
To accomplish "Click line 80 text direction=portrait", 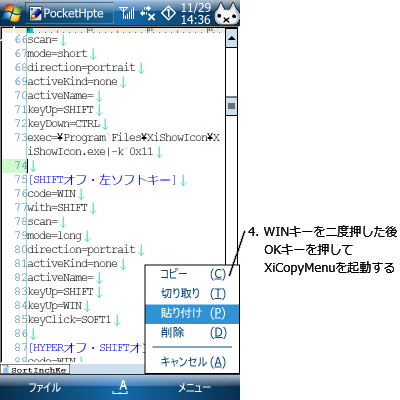I will pyautogui.click(x=81, y=250).
